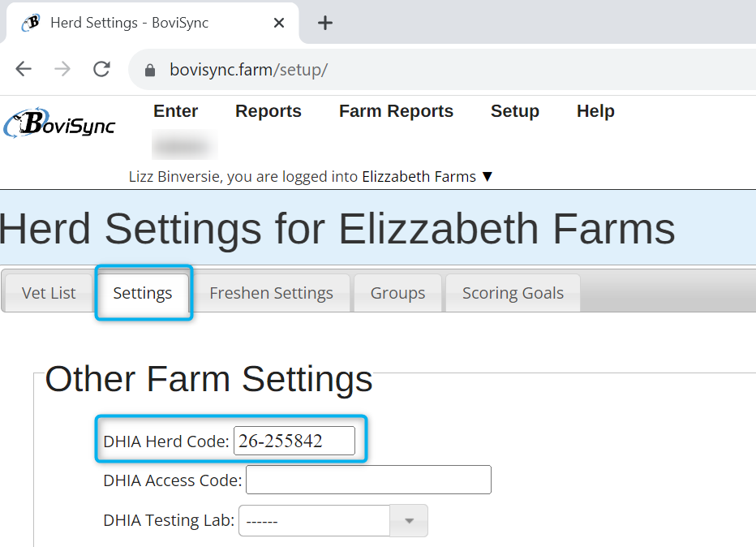Reload the page with refresh icon
The width and height of the screenshot is (756, 547).
click(101, 70)
